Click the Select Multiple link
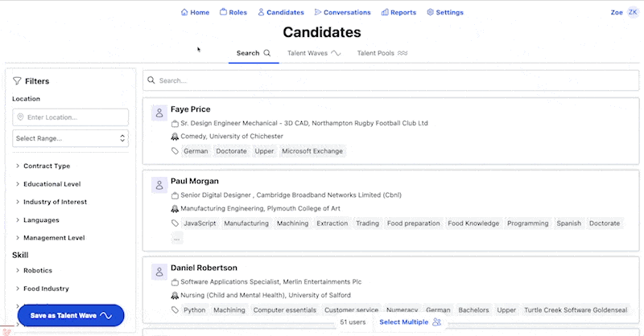The width and height of the screenshot is (644, 336). point(404,322)
